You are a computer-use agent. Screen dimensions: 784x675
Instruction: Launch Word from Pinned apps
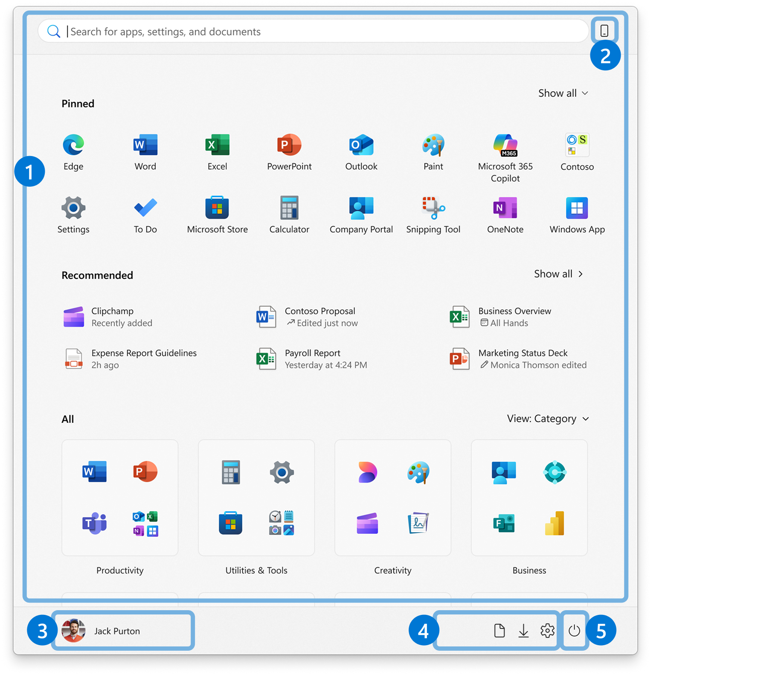pos(145,152)
